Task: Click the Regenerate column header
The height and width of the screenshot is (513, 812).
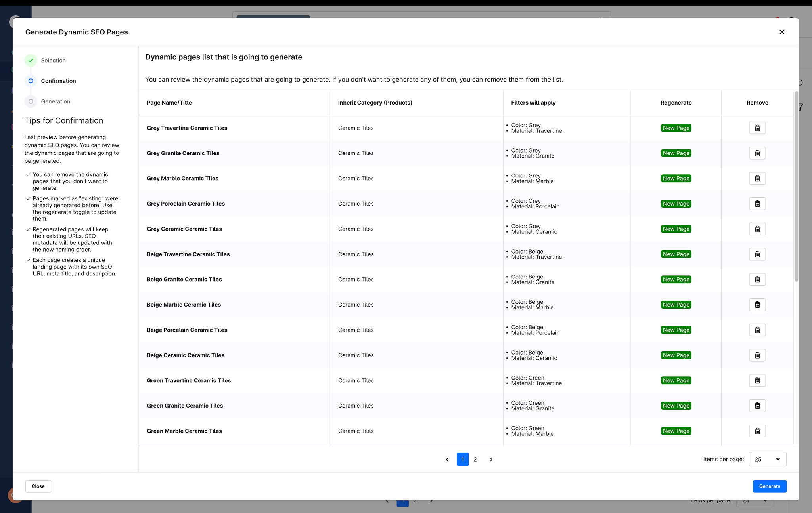Action: point(676,103)
